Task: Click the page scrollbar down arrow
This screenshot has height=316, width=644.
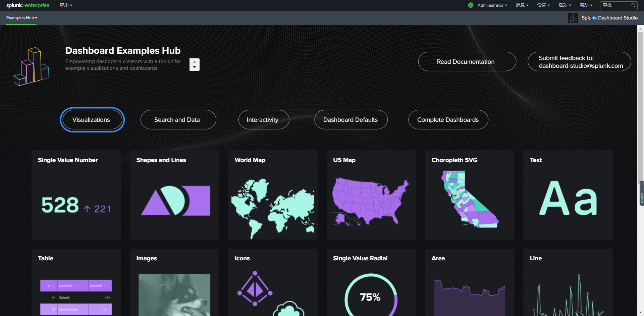Action: (641, 313)
